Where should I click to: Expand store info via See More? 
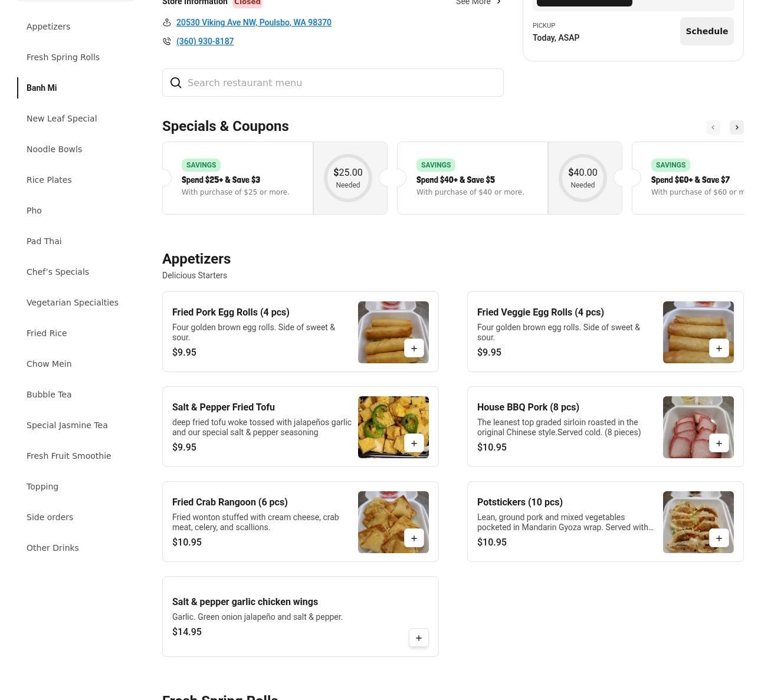point(478,2)
